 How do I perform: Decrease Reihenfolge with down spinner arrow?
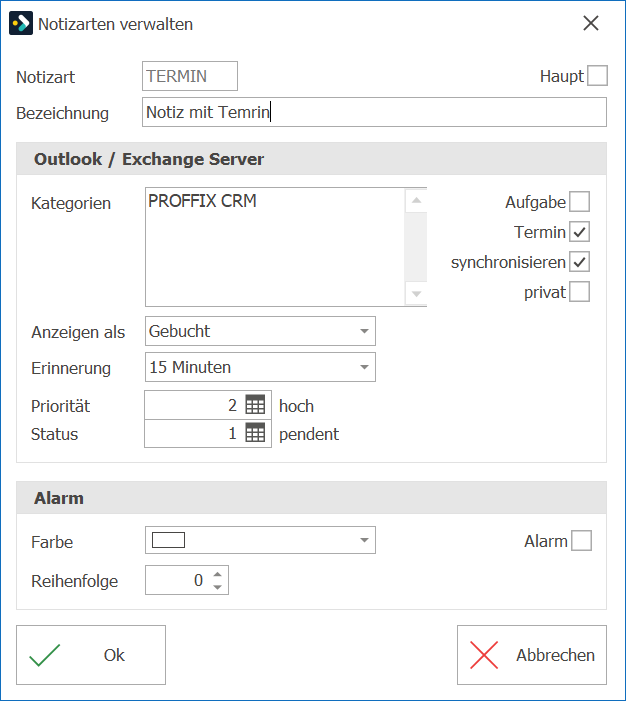(x=217, y=587)
